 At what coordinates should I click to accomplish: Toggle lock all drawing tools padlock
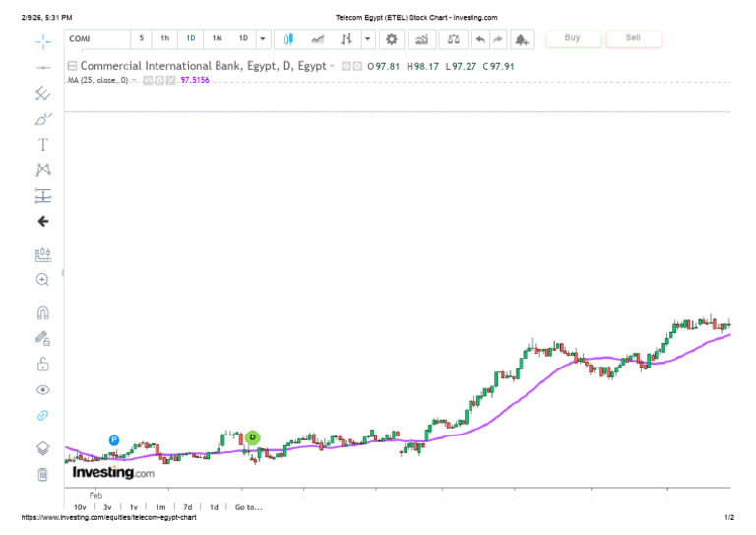click(43, 365)
